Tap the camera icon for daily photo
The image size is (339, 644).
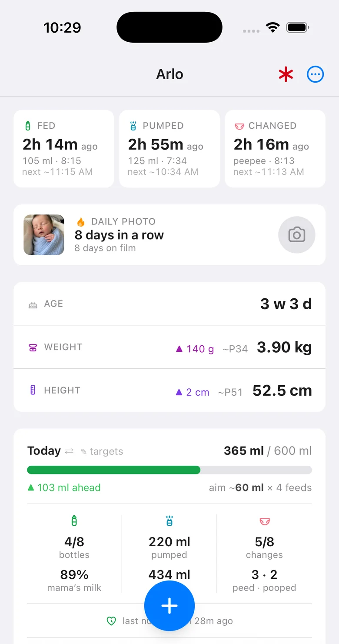pos(297,235)
